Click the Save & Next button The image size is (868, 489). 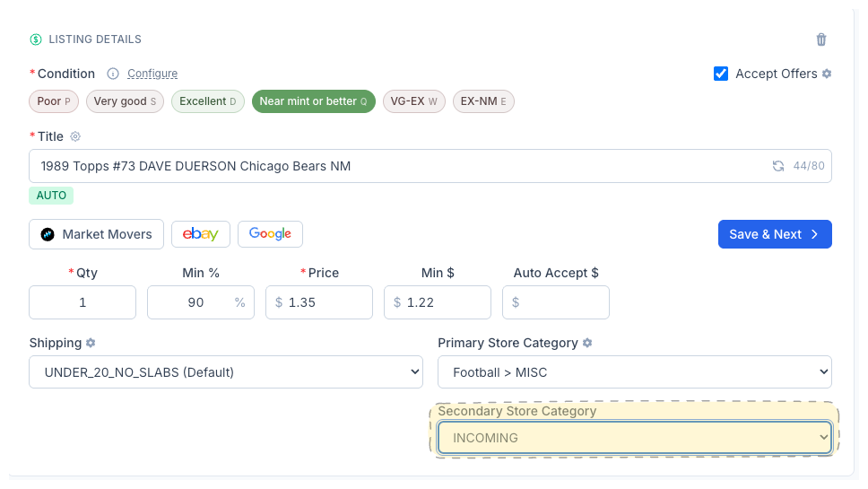774,234
